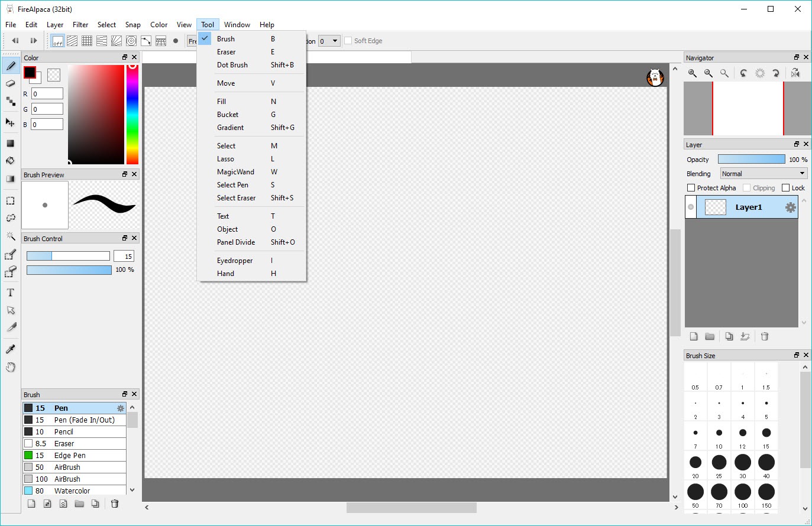Open Layer1 settings gear icon
This screenshot has width=812, height=526.
tap(790, 207)
